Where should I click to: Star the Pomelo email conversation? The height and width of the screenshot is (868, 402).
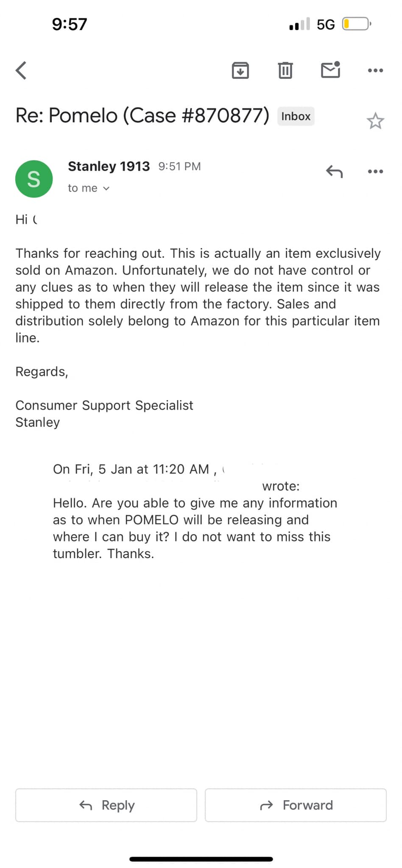[375, 121]
